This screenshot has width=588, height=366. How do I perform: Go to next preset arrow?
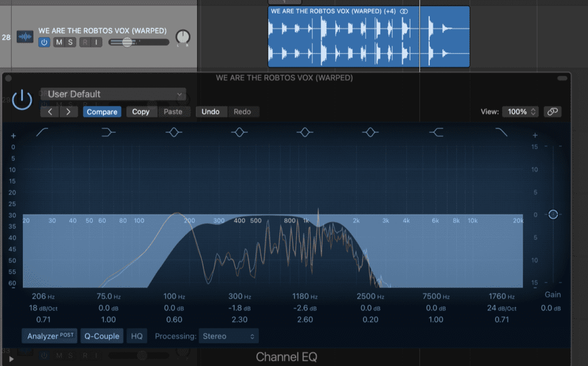click(69, 112)
